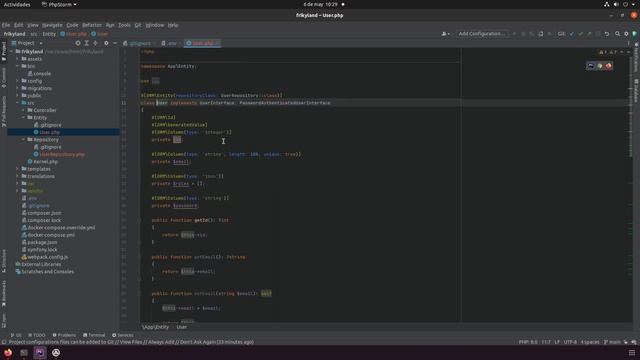Open the Refactor menu
Image resolution: width=640 pixels, height=360 pixels.
coord(92,25)
